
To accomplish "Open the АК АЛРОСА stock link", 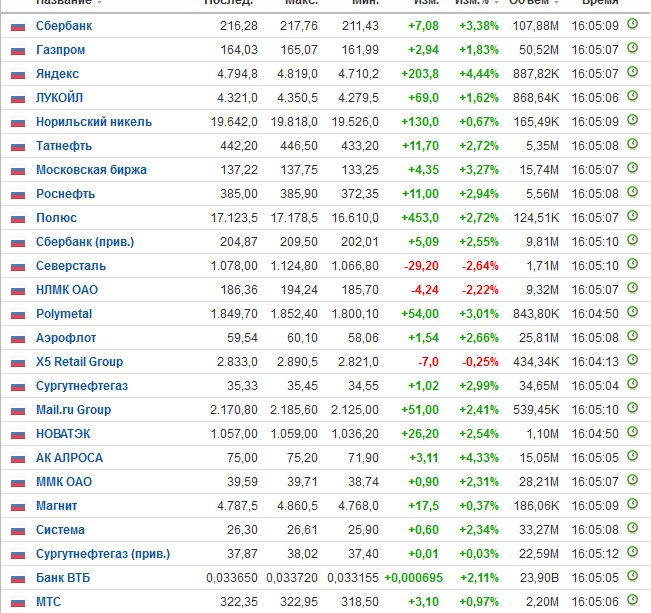I will point(69,458).
